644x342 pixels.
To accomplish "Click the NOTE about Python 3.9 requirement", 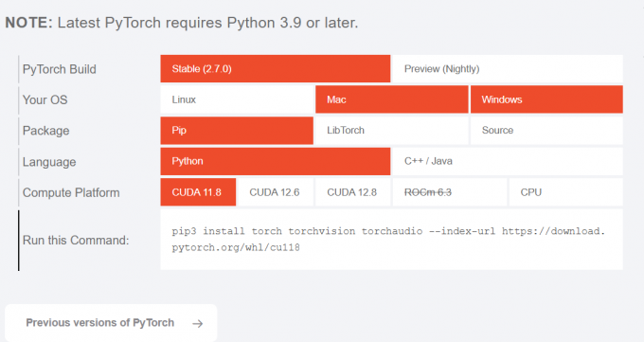I will (182, 23).
